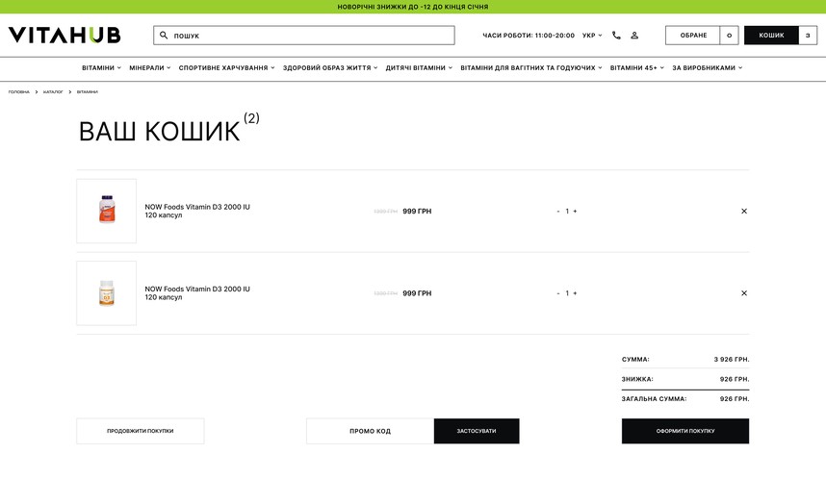This screenshot has width=826, height=504.
Task: Click the Пошук search field
Action: pyautogui.click(x=304, y=36)
